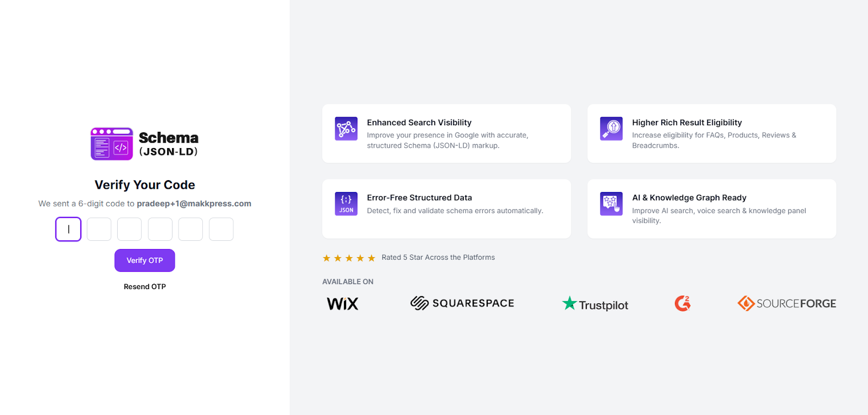Click the Trustpilot logo
The width and height of the screenshot is (868, 415).
pyautogui.click(x=595, y=304)
